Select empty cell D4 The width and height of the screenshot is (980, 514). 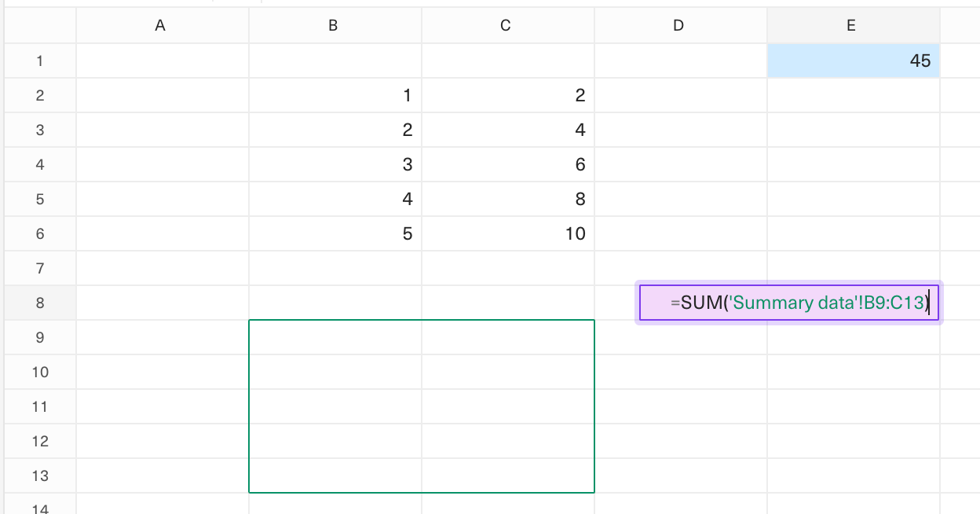click(681, 164)
